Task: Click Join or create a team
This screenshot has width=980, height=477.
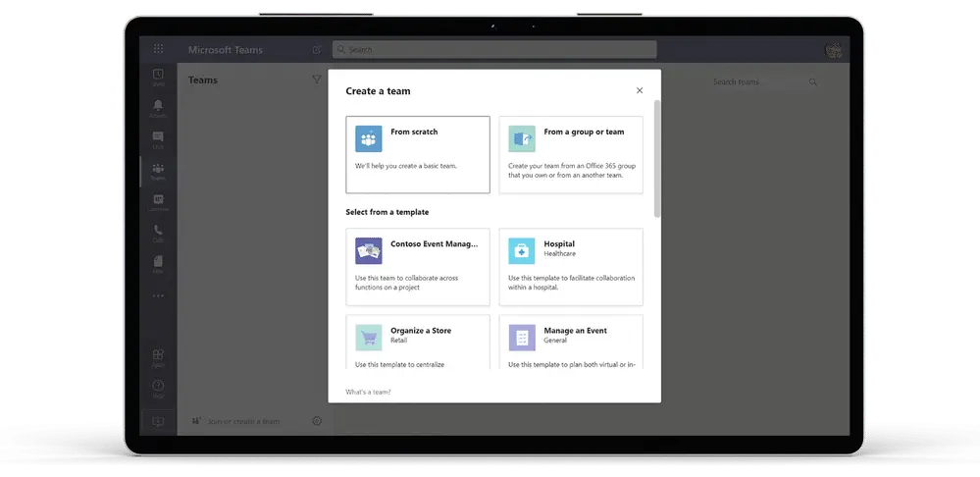Action: (x=236, y=421)
